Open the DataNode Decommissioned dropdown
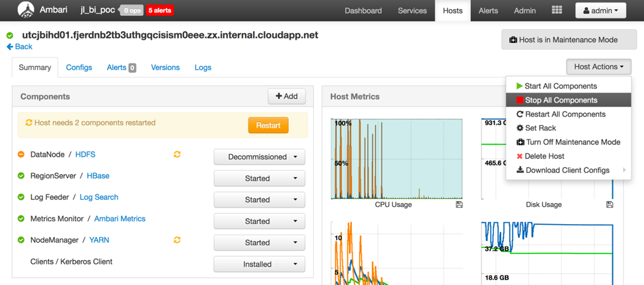Screen dimensions: 644x285 pyautogui.click(x=259, y=157)
